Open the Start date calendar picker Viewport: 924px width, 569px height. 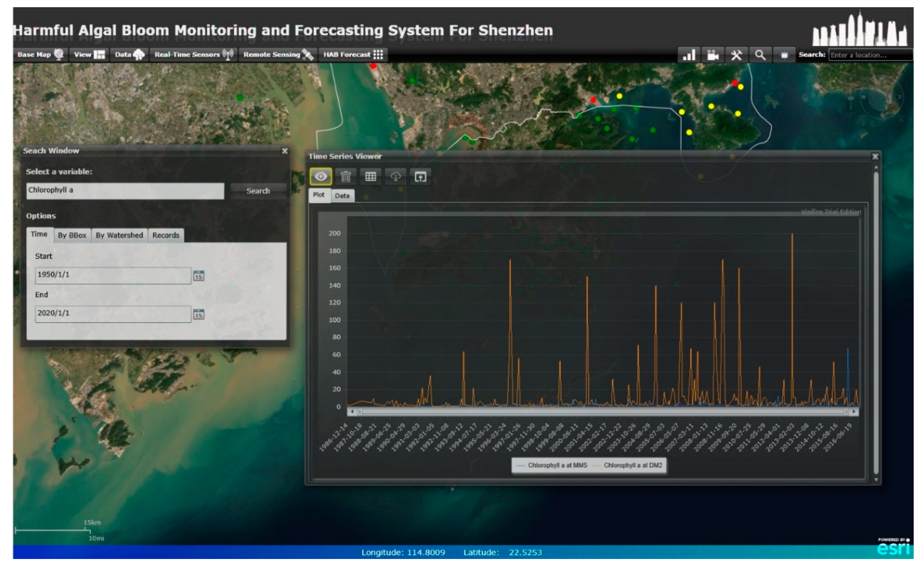(199, 276)
